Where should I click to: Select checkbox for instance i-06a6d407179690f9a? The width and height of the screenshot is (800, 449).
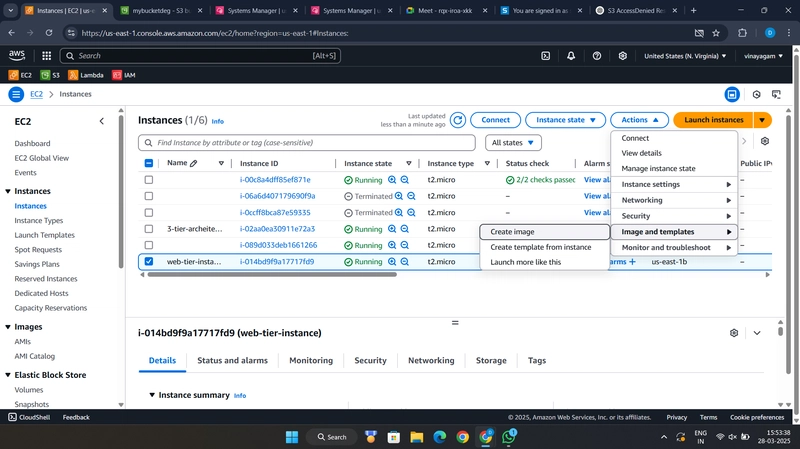pyautogui.click(x=148, y=196)
